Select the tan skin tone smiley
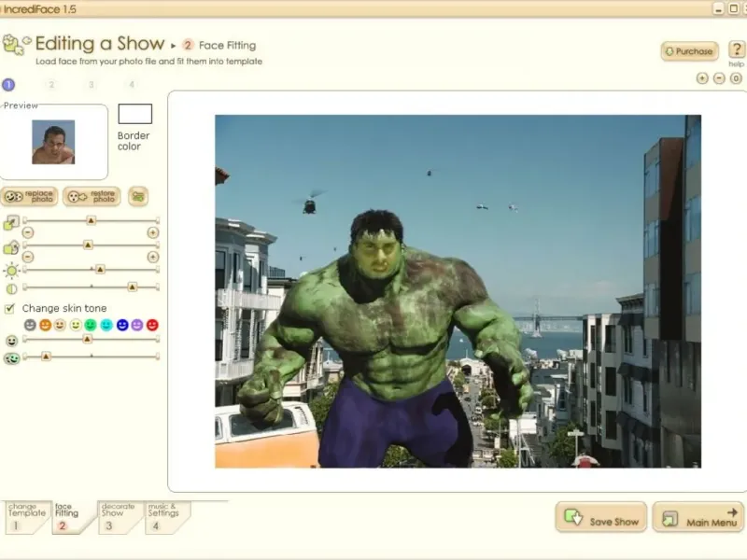The height and width of the screenshot is (560, 747). pos(60,325)
